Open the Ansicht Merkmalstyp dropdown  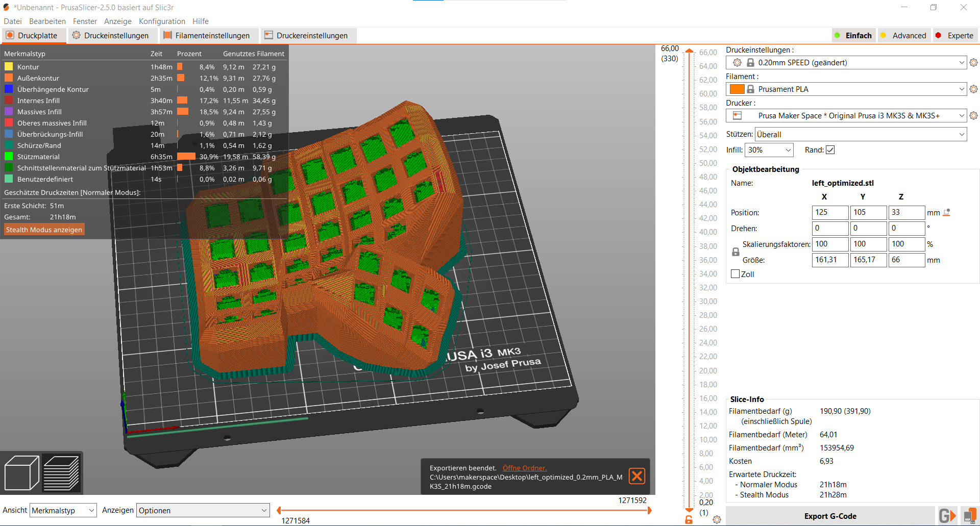(x=63, y=510)
